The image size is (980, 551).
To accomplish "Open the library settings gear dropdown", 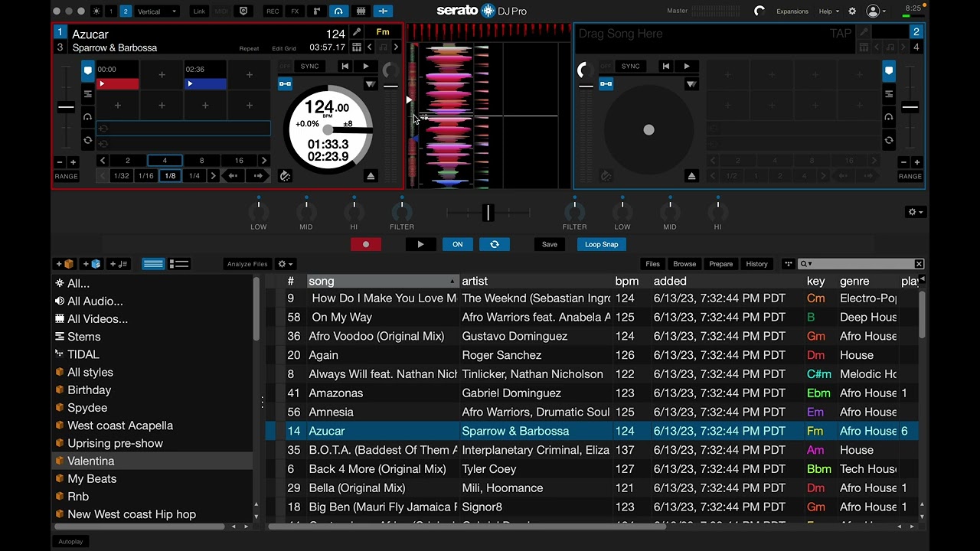I will point(285,264).
